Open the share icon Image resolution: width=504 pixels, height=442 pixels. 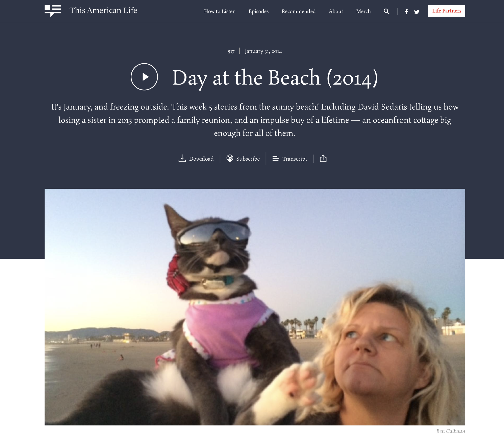[x=323, y=158]
